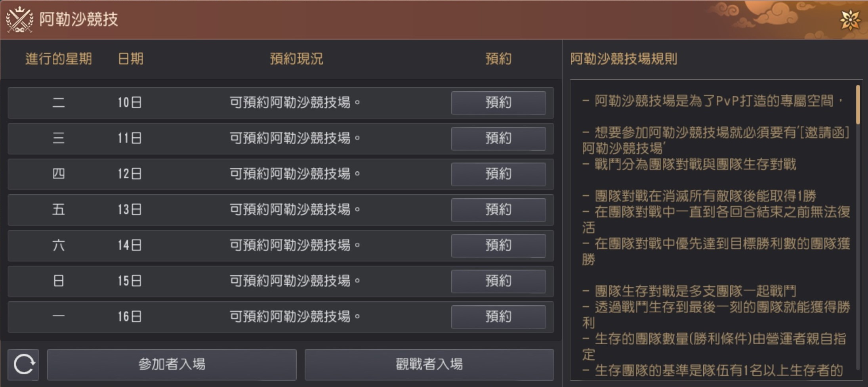Reserve the arena for 12日 Thursday
The height and width of the screenshot is (387, 868).
coord(498,174)
